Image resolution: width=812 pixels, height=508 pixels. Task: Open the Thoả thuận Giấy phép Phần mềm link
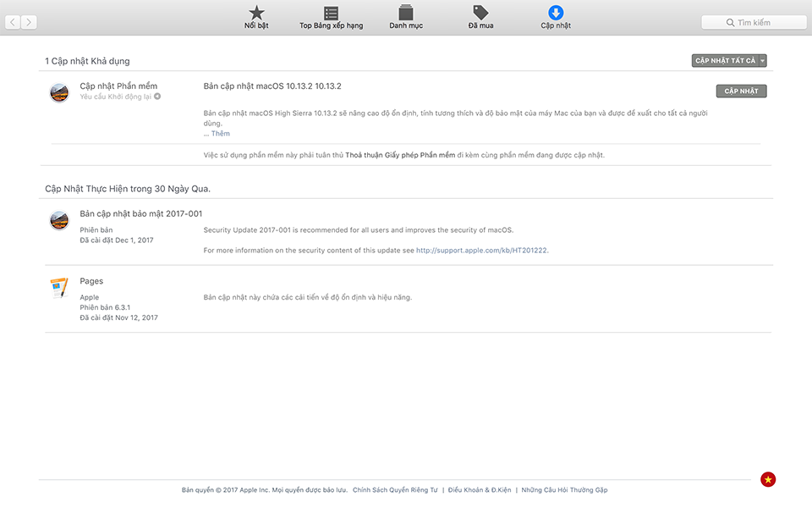400,155
